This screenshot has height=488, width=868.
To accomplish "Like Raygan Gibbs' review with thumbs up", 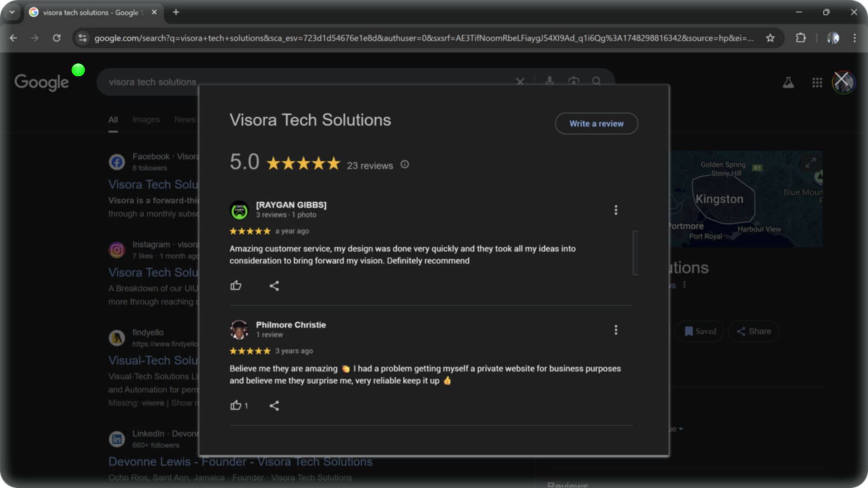I will click(x=236, y=286).
